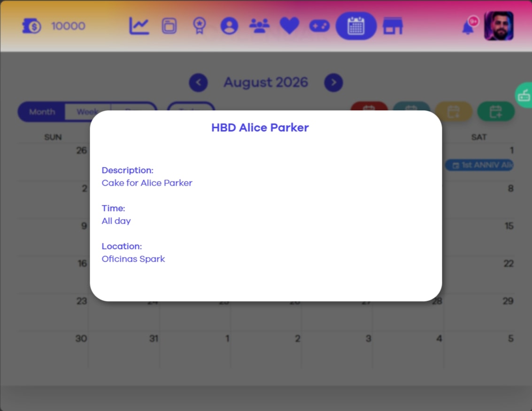The width and height of the screenshot is (532, 411).
Task: Open the 1st ANNIV event on Saturday
Action: click(x=479, y=165)
